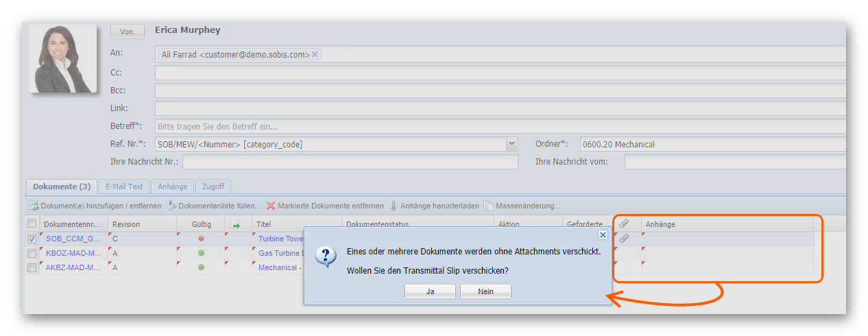The image size is (868, 336).
Task: Open the Ref. Nr. dropdown arrow
Action: (511, 144)
